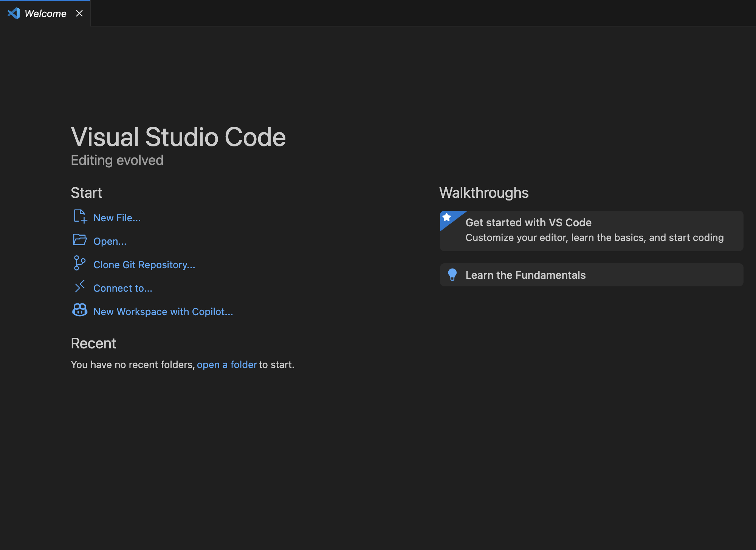The width and height of the screenshot is (756, 550).
Task: Click the Open folder icon
Action: click(80, 239)
